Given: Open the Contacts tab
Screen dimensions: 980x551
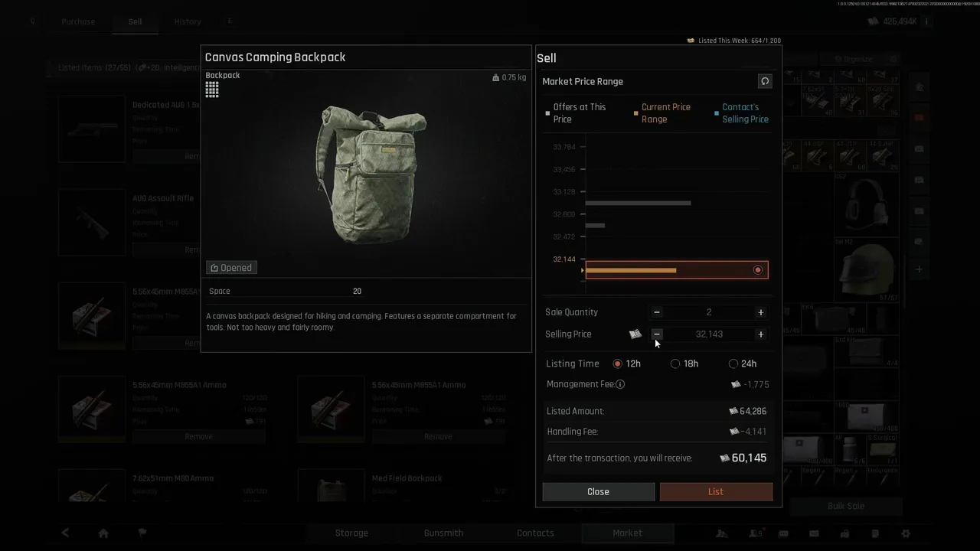Looking at the screenshot, I should [x=535, y=533].
